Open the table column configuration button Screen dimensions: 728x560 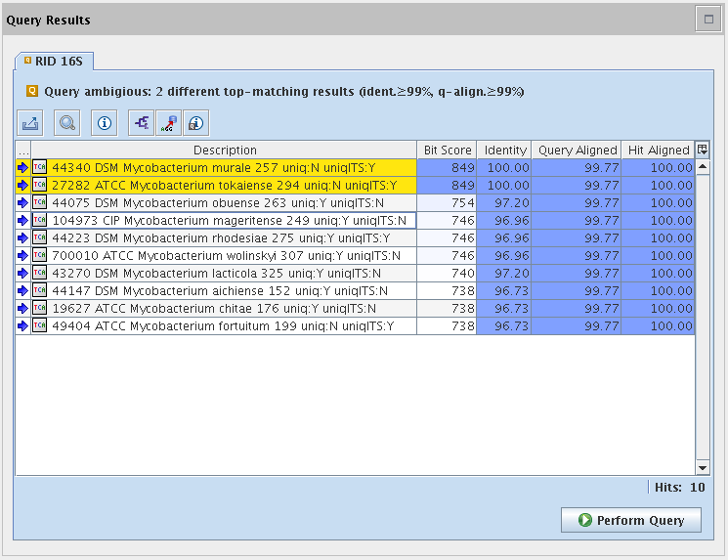tap(702, 150)
